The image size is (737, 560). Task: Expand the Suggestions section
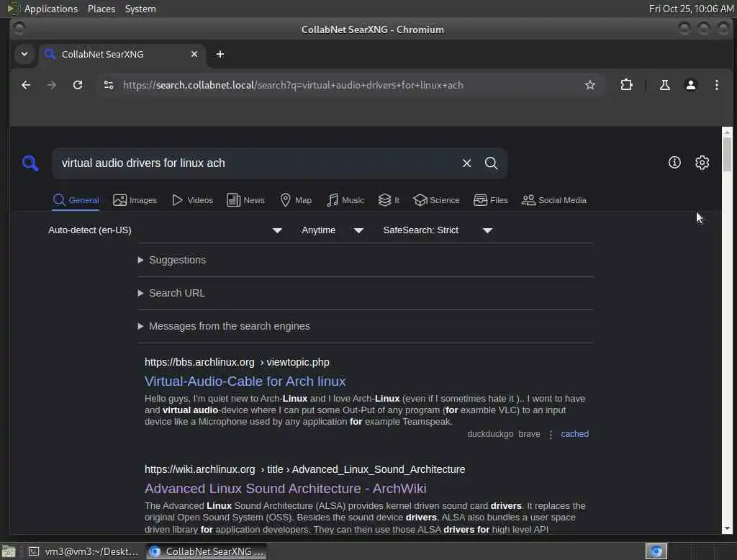(172, 260)
